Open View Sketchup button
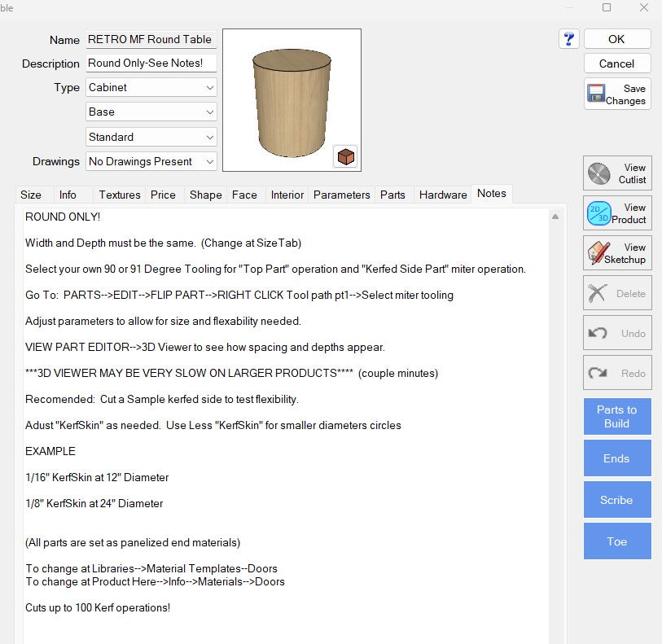Image resolution: width=662 pixels, height=644 pixels. [x=617, y=253]
